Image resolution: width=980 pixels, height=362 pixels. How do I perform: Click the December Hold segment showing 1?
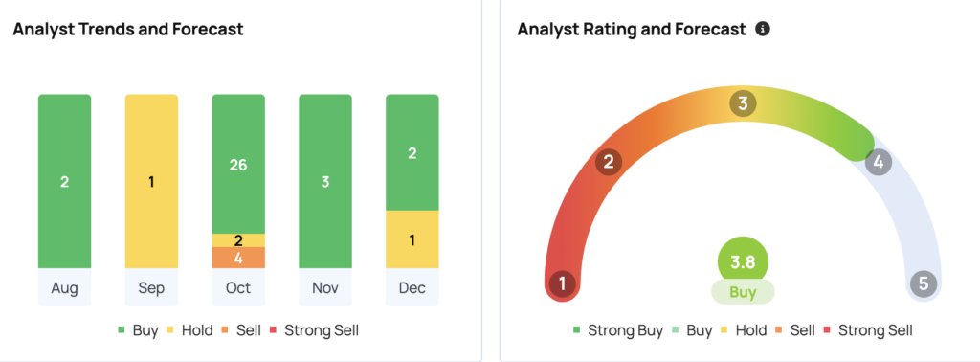[x=412, y=239]
